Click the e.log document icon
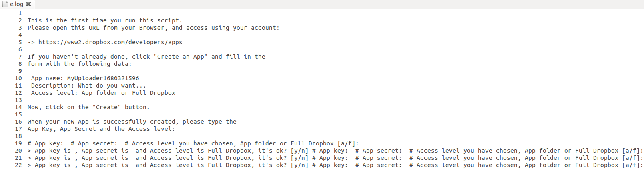Viewport: 644px width, 169px height. 5,4
